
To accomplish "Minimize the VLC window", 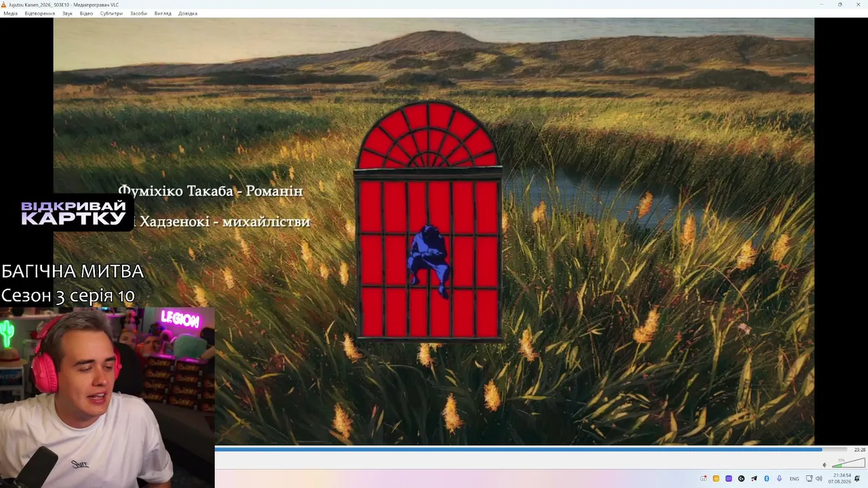I will coord(821,4).
